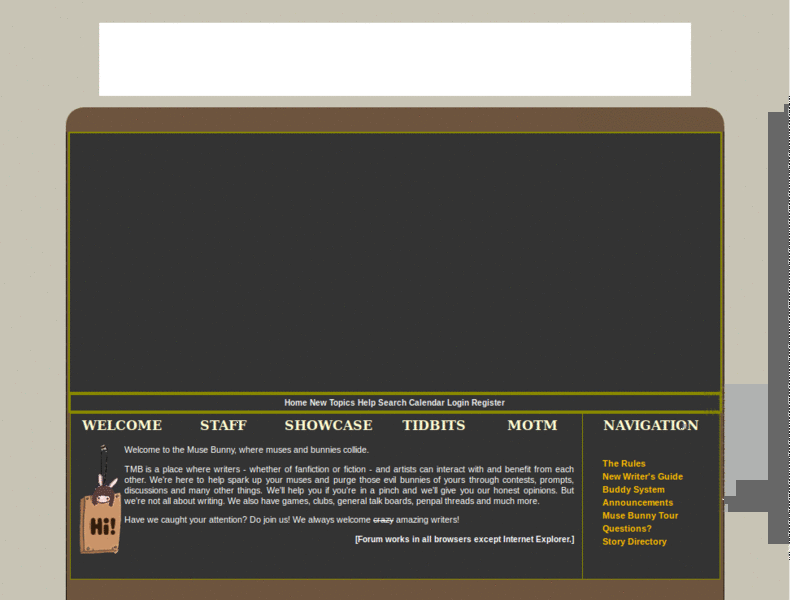Click the bunny Hi! tag image
This screenshot has height=600, width=800.
click(100, 499)
